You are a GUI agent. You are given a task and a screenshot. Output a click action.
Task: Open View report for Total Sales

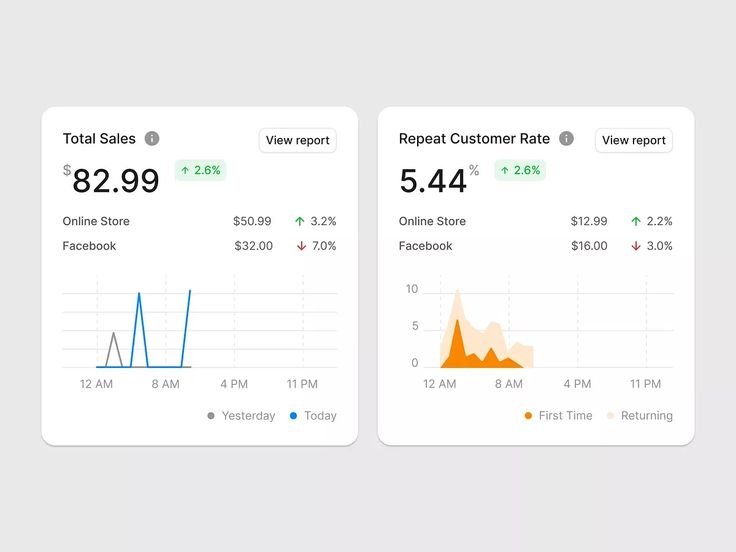[x=297, y=141]
